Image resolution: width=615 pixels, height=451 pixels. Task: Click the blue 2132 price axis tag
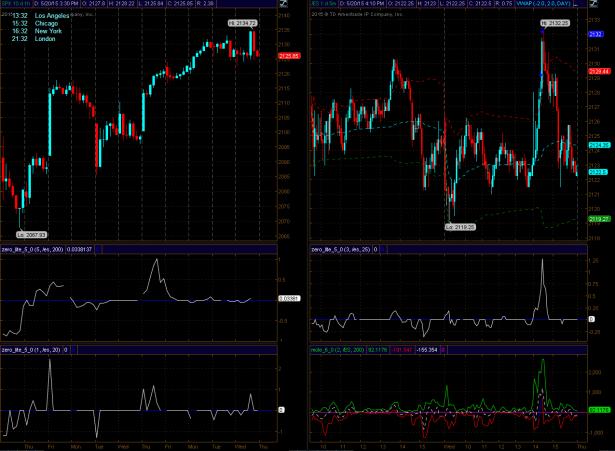597,34
